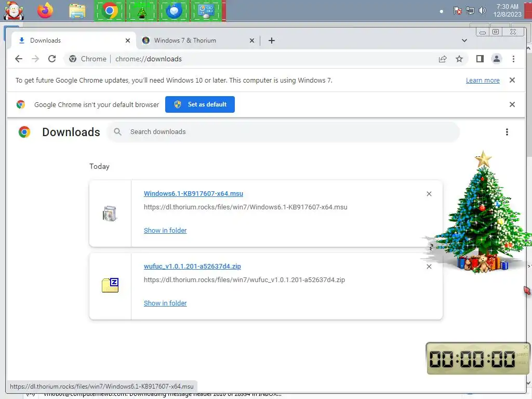Open the Chrome three-dot menu
This screenshot has height=399, width=532.
click(x=513, y=59)
